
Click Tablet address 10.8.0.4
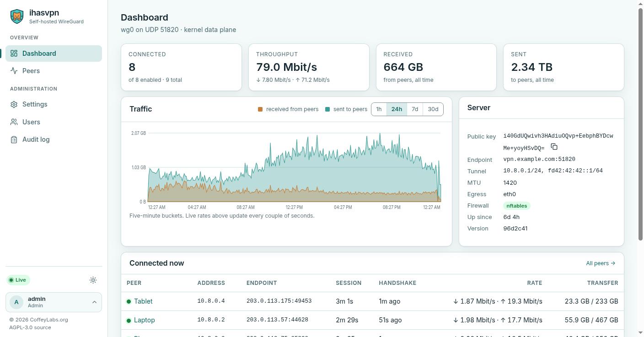211,301
